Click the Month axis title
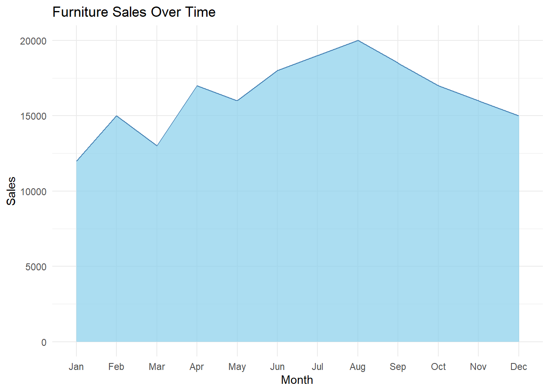 (297, 380)
